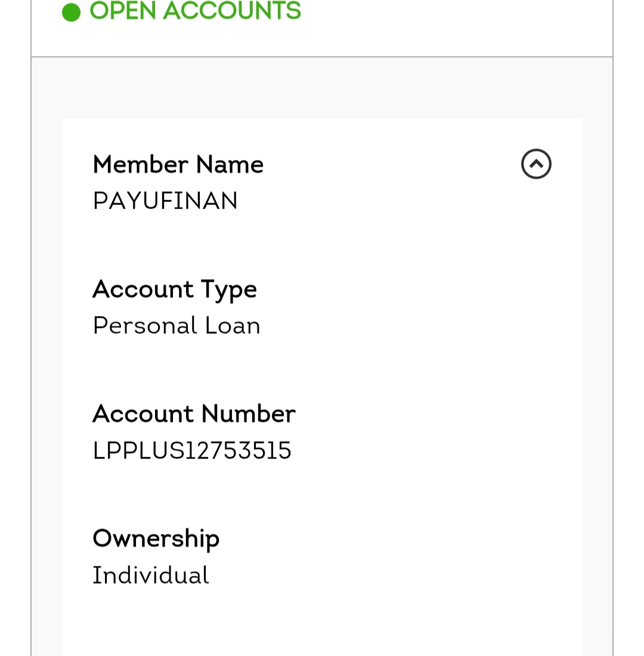Click the green dot beside Open Accounts

pos(71,13)
